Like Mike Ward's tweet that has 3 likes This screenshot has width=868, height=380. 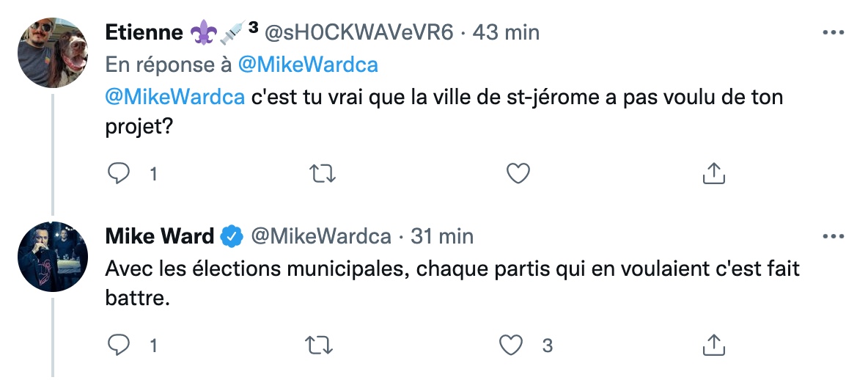511,345
